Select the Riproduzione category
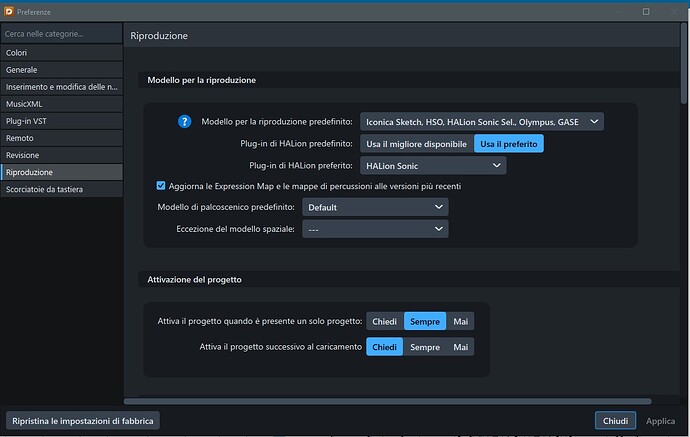 [x=62, y=172]
